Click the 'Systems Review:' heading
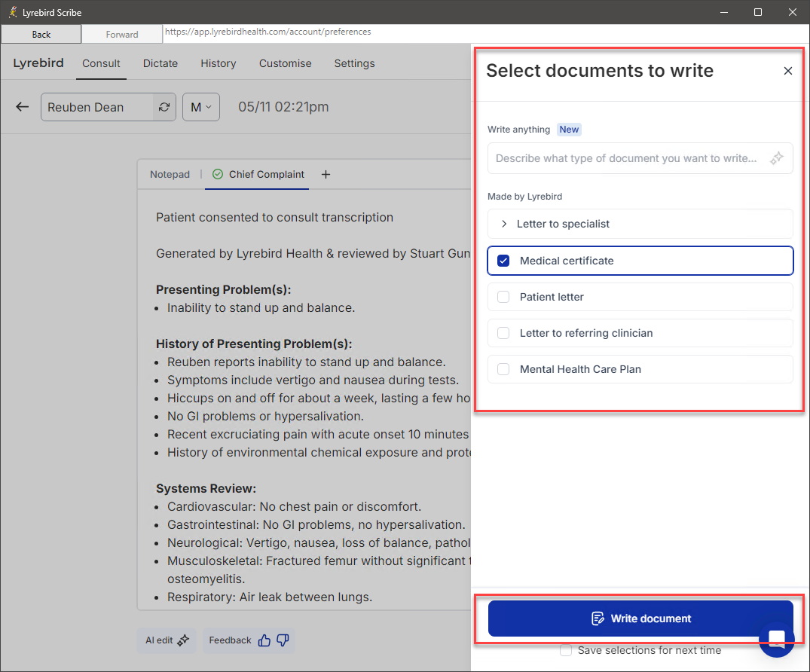 click(x=206, y=489)
